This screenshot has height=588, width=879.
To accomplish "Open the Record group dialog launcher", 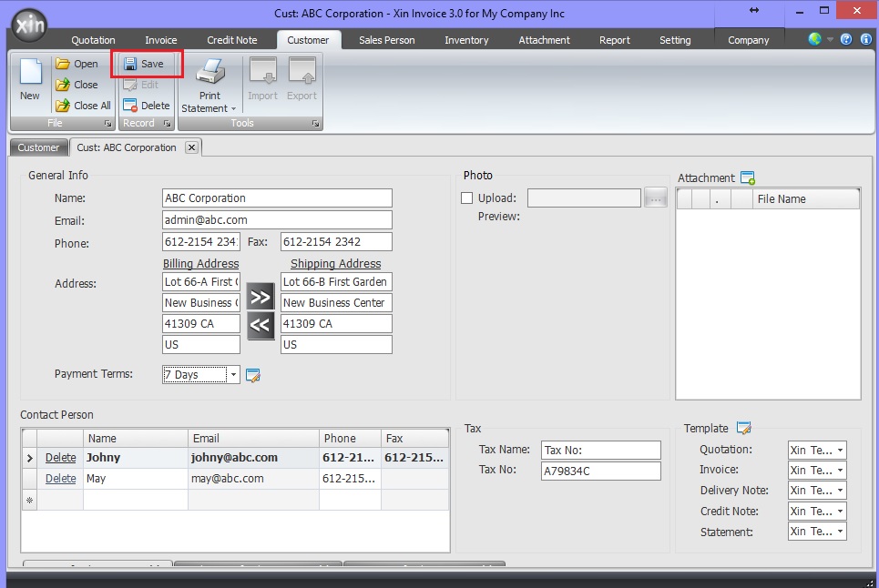I will 167,123.
